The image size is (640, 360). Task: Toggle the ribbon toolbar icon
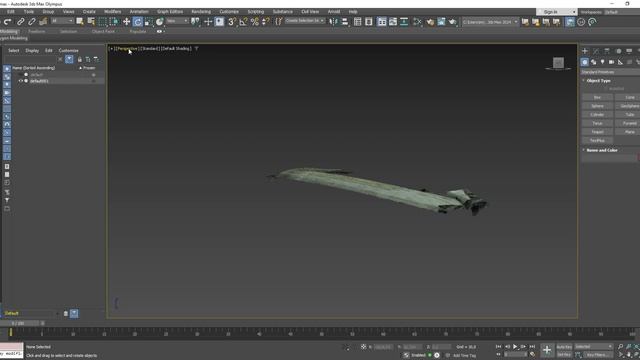[x=382, y=22]
